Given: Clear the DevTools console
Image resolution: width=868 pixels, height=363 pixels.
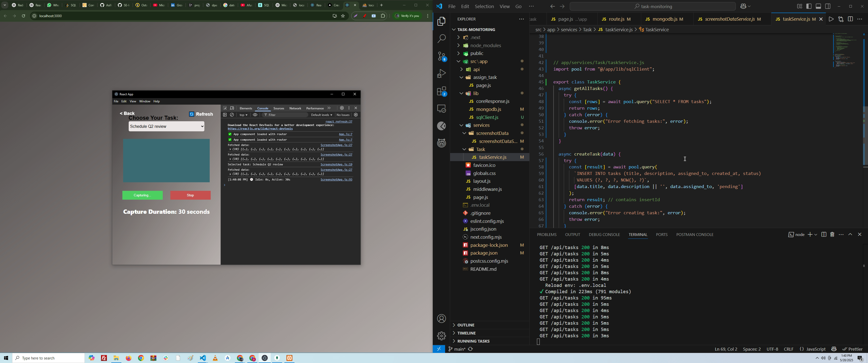Looking at the screenshot, I should point(232,115).
